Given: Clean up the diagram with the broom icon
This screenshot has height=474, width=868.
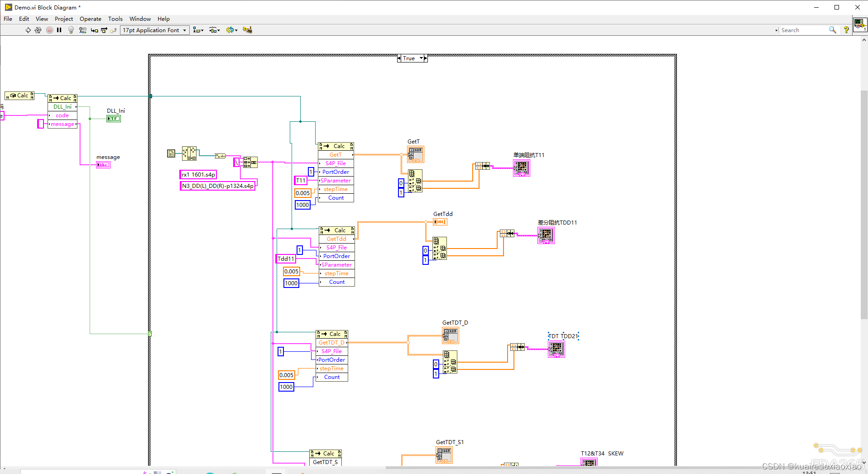Looking at the screenshot, I should (247, 30).
